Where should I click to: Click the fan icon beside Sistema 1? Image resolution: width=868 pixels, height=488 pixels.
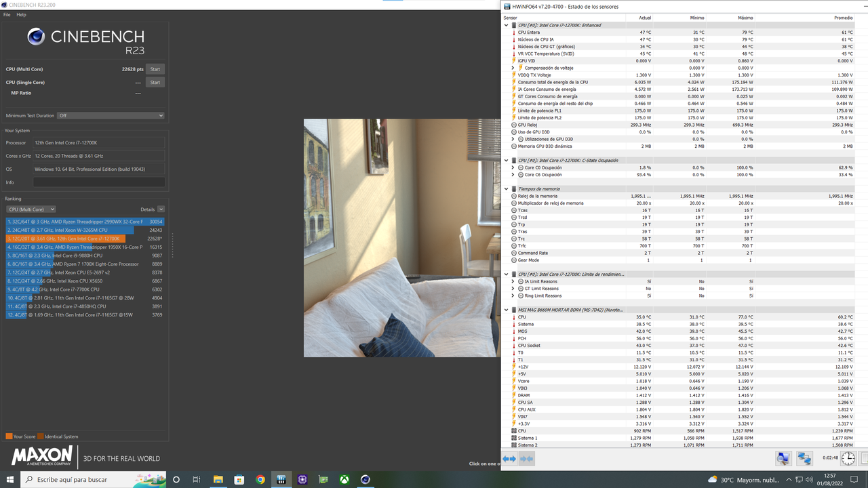coord(513,438)
